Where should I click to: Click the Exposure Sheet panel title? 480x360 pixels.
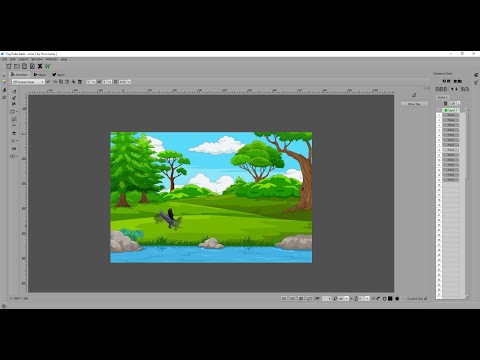[x=442, y=73]
